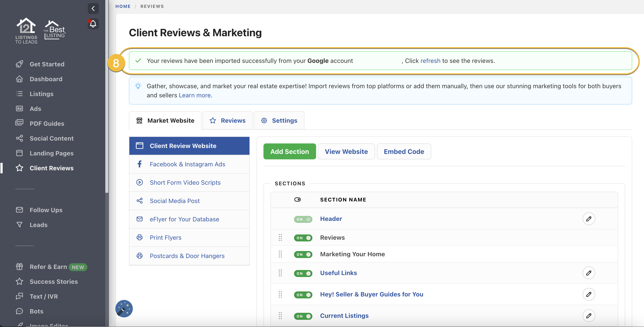This screenshot has height=327, width=644.
Task: Open PDF Guides from the sidebar
Action: pos(47,123)
